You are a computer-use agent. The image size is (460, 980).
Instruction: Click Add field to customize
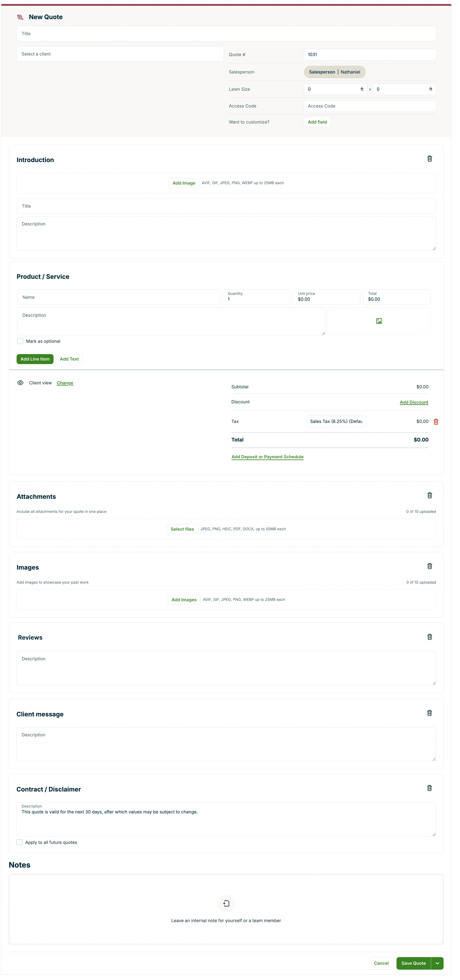pyautogui.click(x=317, y=122)
